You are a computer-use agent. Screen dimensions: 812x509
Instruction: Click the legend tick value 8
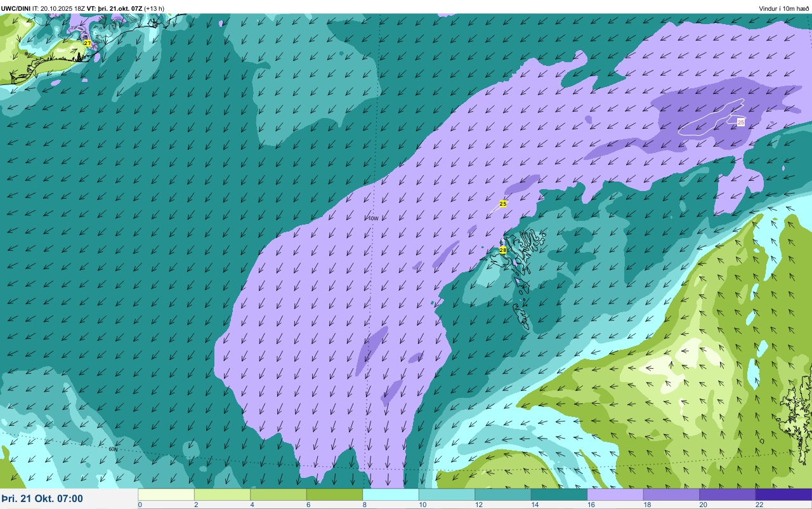365,505
